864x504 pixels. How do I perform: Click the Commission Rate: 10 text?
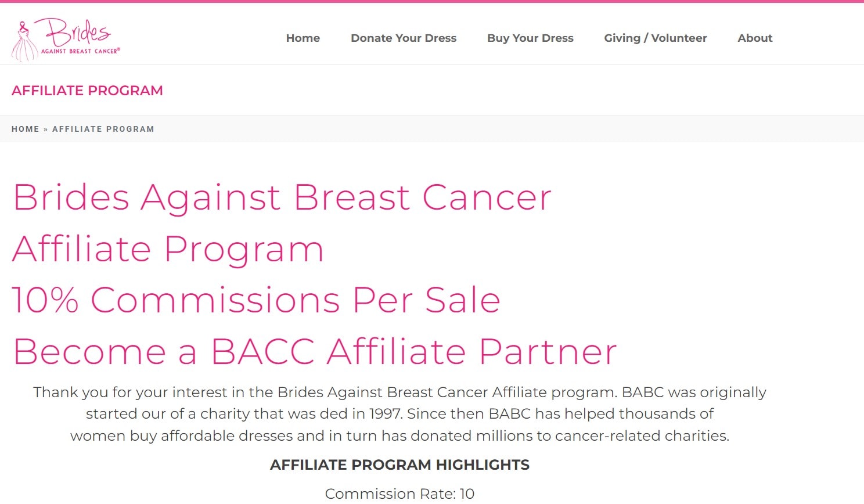399,494
